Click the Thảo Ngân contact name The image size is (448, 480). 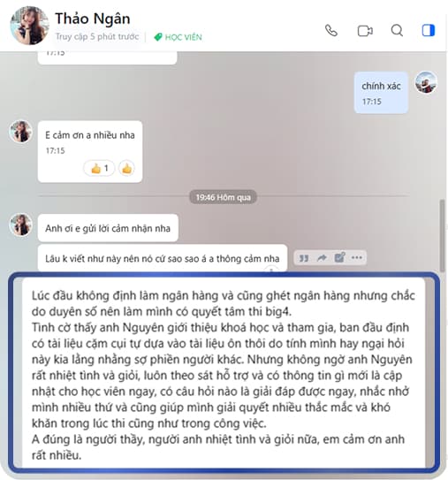(93, 19)
